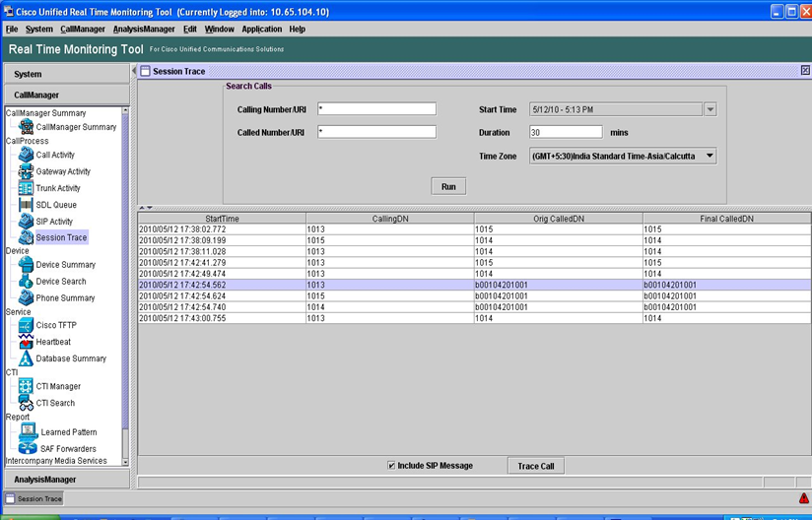
Task: Open the Heartbeat icon
Action: (x=26, y=342)
